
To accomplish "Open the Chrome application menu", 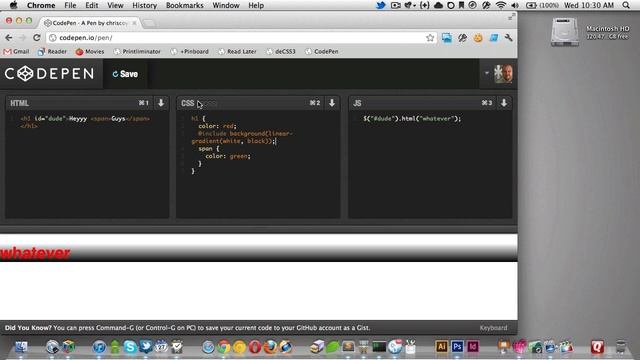I will [x=41, y=5].
